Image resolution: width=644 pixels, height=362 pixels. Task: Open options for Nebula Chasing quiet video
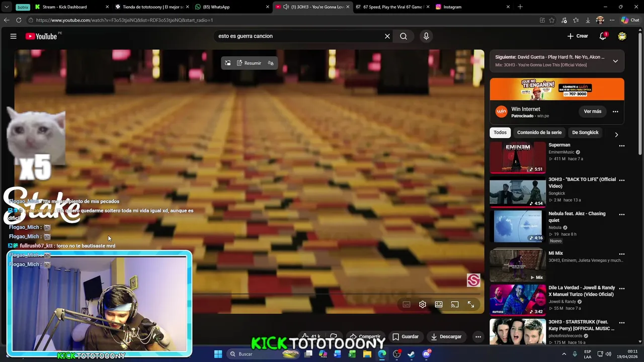(622, 214)
